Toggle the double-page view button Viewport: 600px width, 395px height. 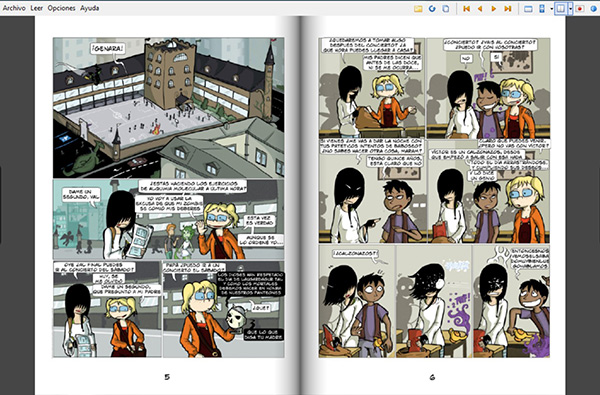(x=561, y=8)
